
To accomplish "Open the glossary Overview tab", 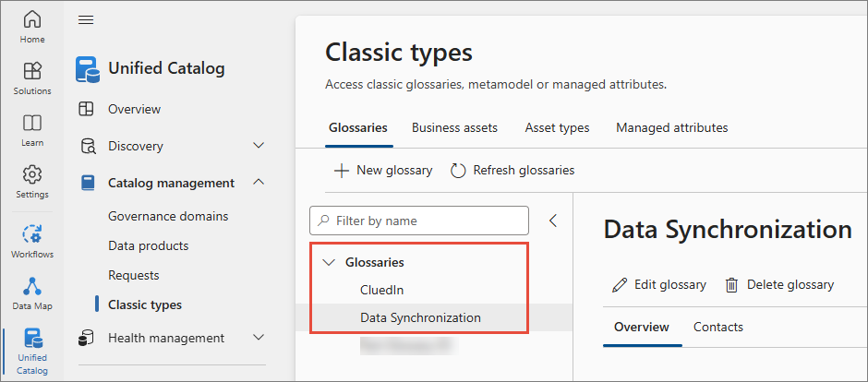I will tap(642, 327).
